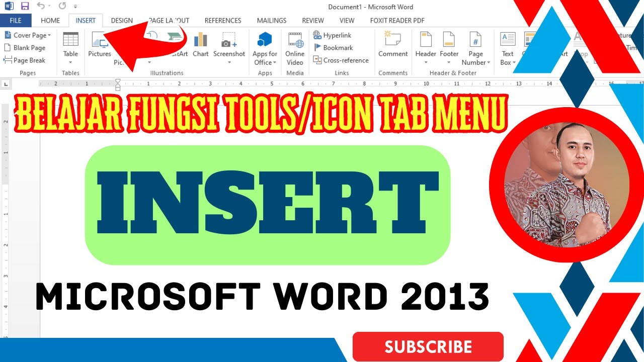The width and height of the screenshot is (644, 362).
Task: Open the FOXIT READER PDF tab
Action: pos(397,21)
